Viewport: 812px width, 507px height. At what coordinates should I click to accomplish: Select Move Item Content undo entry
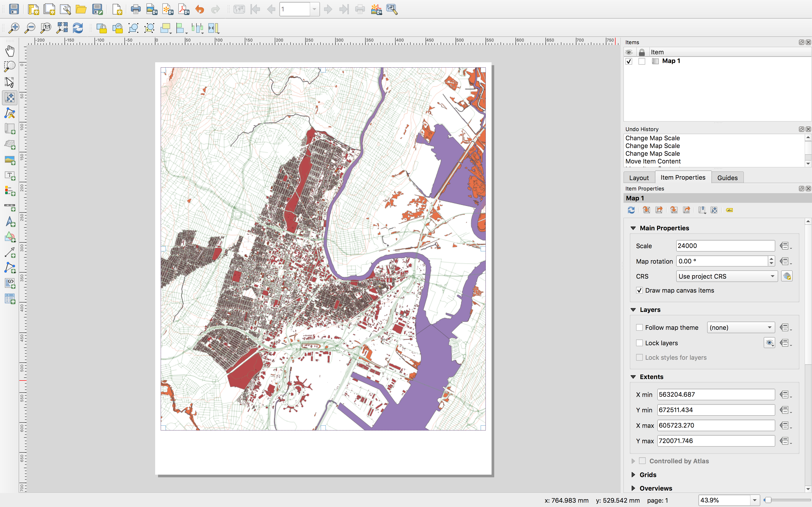pyautogui.click(x=652, y=161)
